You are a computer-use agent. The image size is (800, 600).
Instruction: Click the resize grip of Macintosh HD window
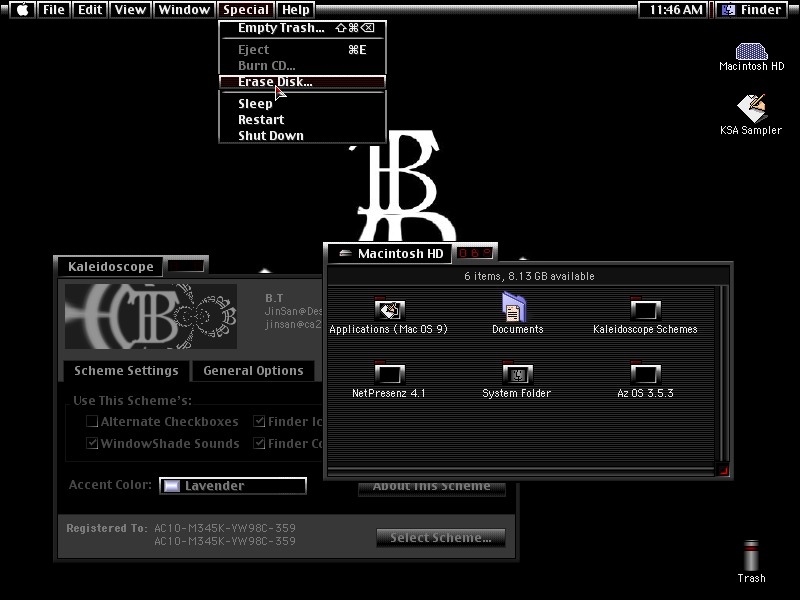[x=723, y=470]
